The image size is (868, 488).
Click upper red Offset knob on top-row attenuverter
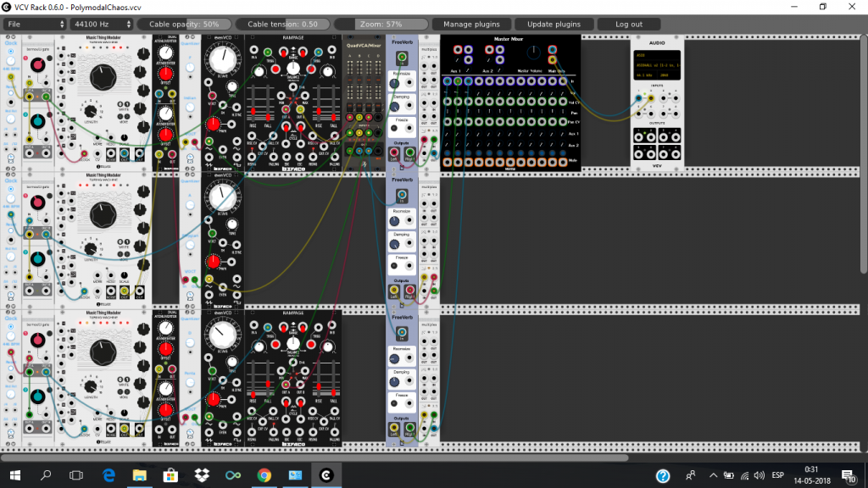point(165,74)
